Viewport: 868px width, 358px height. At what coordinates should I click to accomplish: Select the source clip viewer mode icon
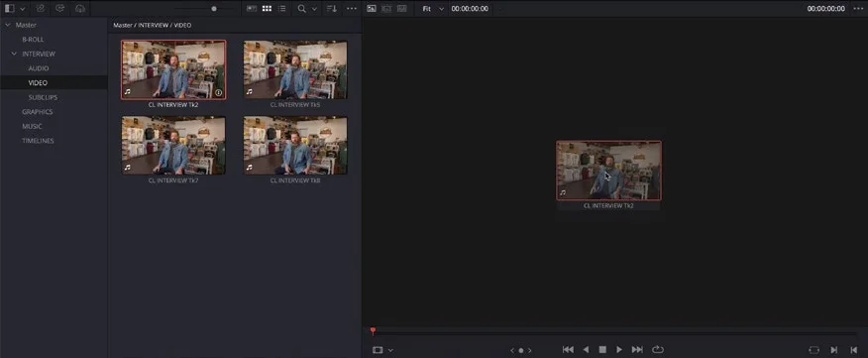pos(372,8)
